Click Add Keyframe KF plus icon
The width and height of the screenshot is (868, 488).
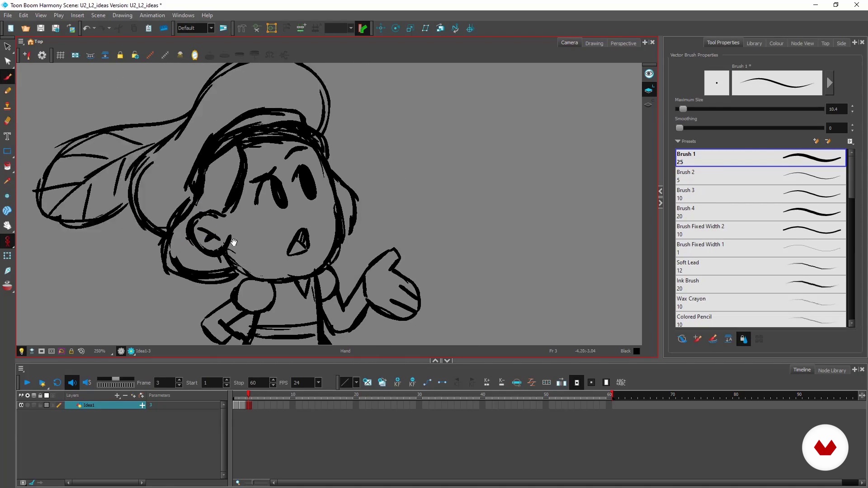tap(397, 382)
